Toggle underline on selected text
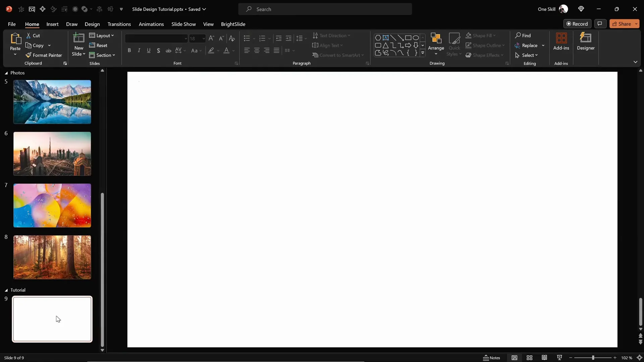This screenshot has width=644, height=362. click(149, 50)
